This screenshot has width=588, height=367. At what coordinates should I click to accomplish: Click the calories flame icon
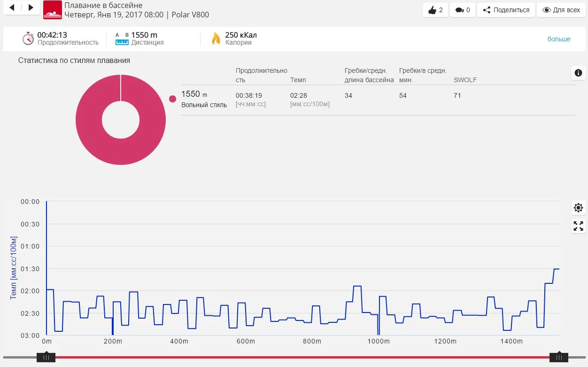pyautogui.click(x=216, y=39)
